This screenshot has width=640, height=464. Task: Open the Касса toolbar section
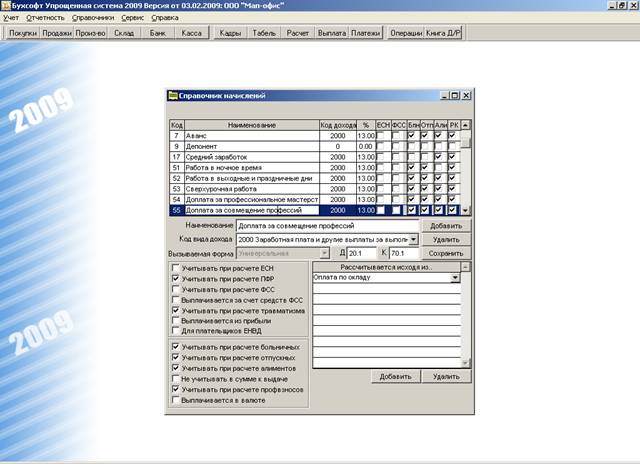coord(192,33)
